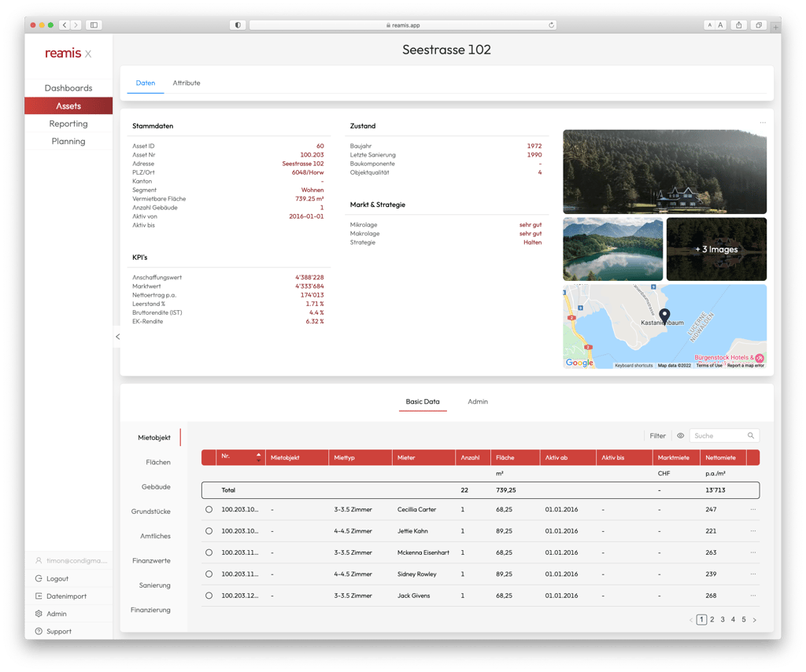Select radio button for Jack Givens row

point(209,596)
